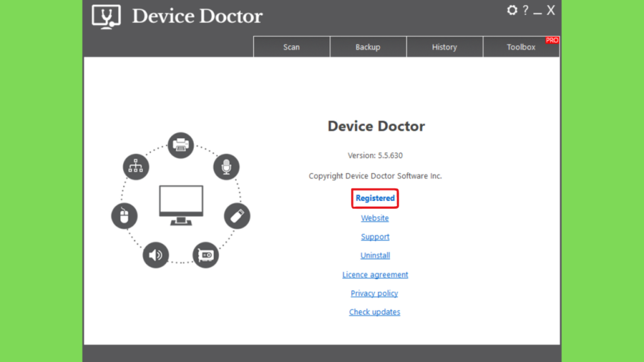The image size is (644, 362).
Task: Open the Backup tab
Action: pos(368,47)
